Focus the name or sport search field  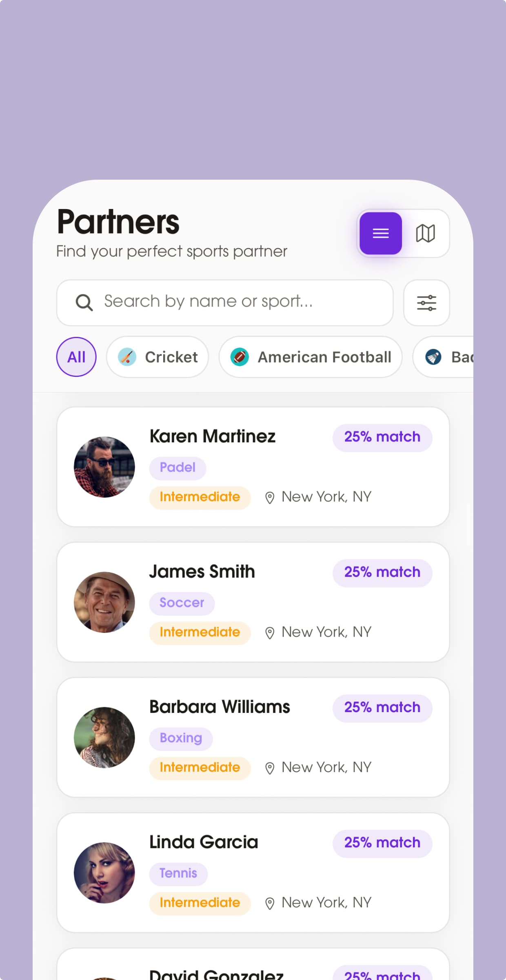pos(225,303)
